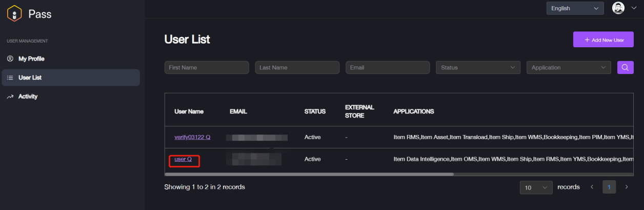644x210 pixels.
Task: Click the horizontal table scrollbar
Action: 309,174
